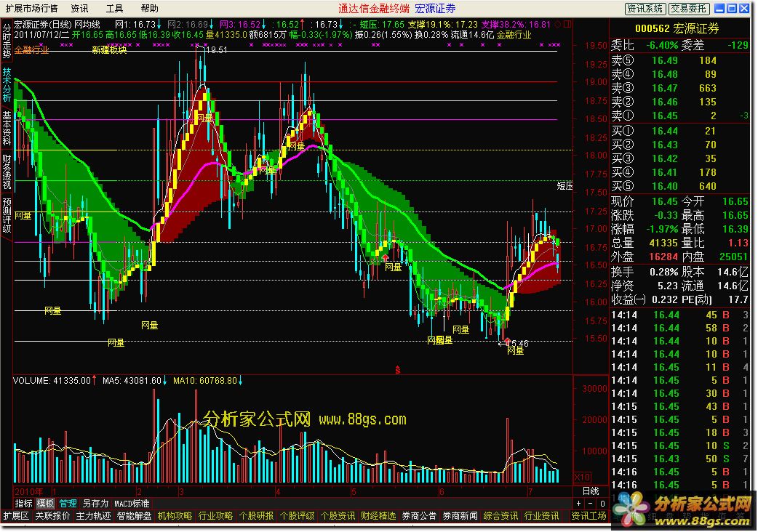
Task: Click the VOLUME: 41335.00 indicator label
Action: click(x=52, y=381)
